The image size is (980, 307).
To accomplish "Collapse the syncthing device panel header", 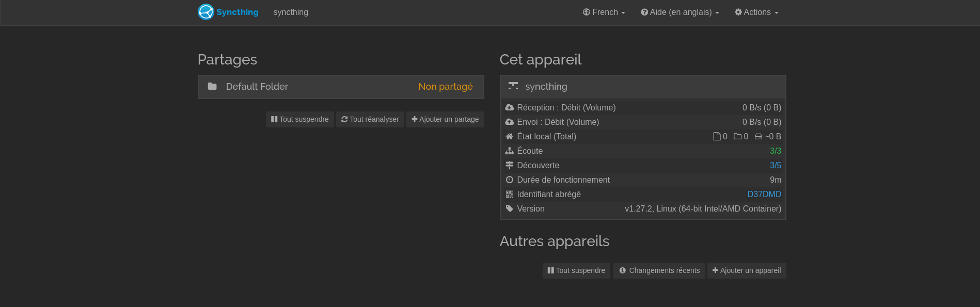I will pyautogui.click(x=643, y=87).
